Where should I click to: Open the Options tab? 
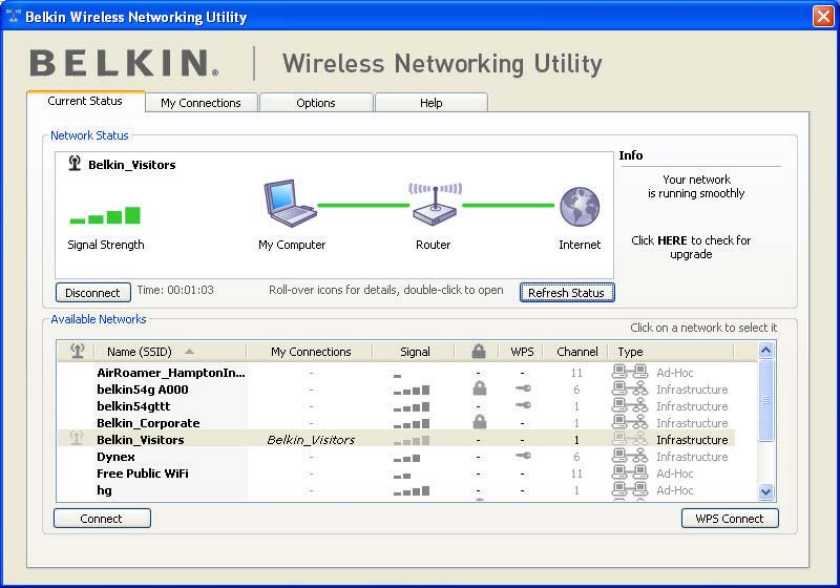pyautogui.click(x=316, y=103)
